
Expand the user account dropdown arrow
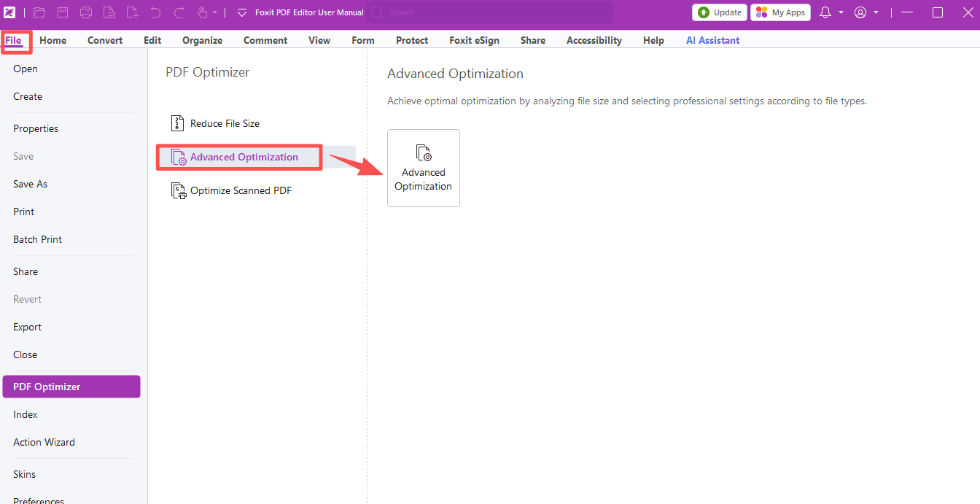876,13
